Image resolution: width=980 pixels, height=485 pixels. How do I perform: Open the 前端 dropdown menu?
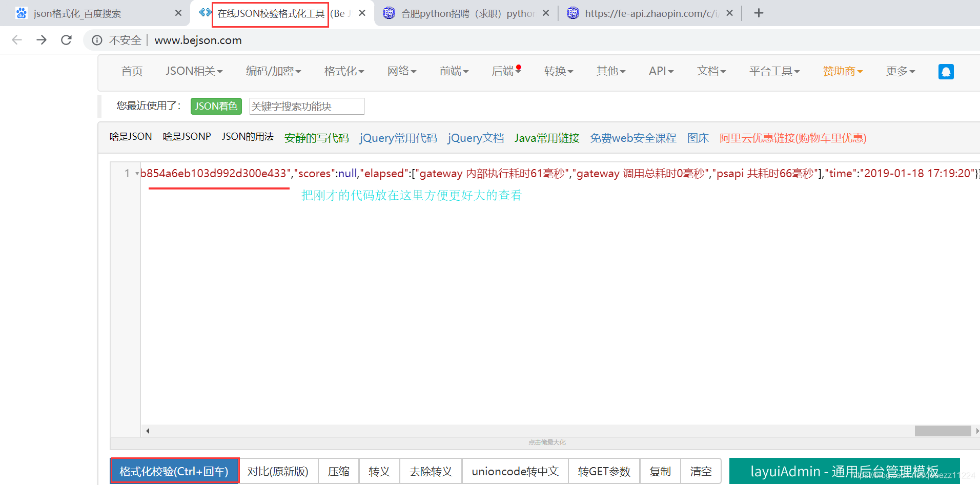click(454, 71)
